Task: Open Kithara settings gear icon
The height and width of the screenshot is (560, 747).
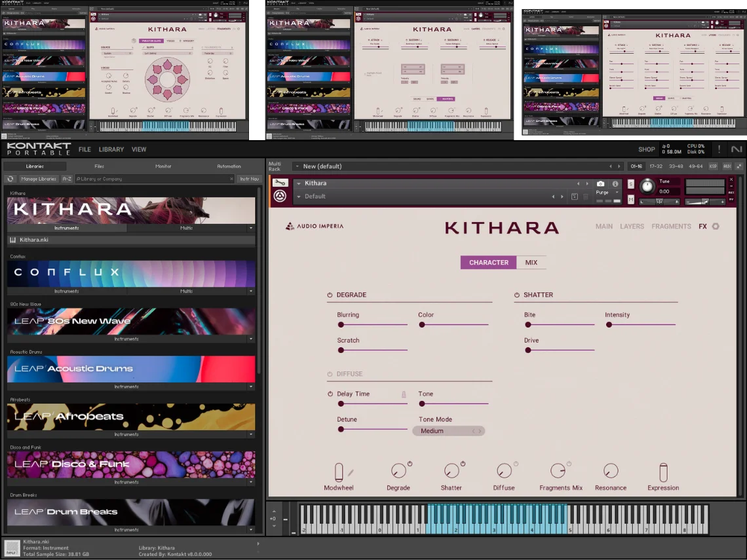Action: click(716, 227)
